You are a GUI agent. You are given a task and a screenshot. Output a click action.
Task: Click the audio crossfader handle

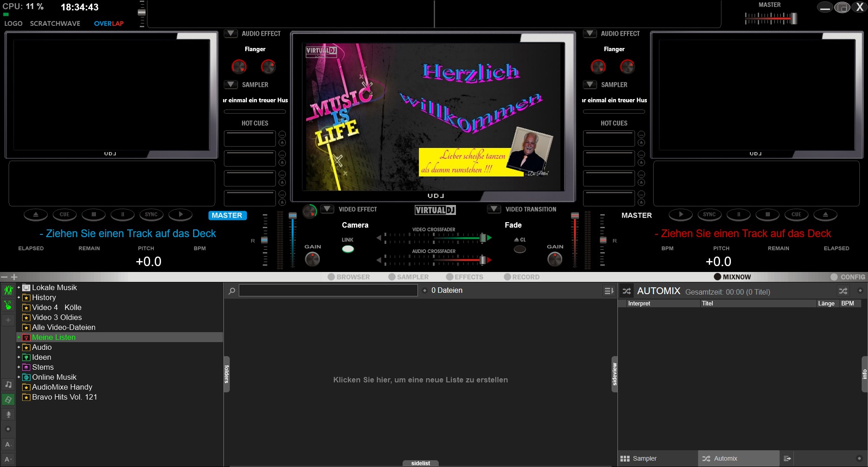(x=483, y=260)
